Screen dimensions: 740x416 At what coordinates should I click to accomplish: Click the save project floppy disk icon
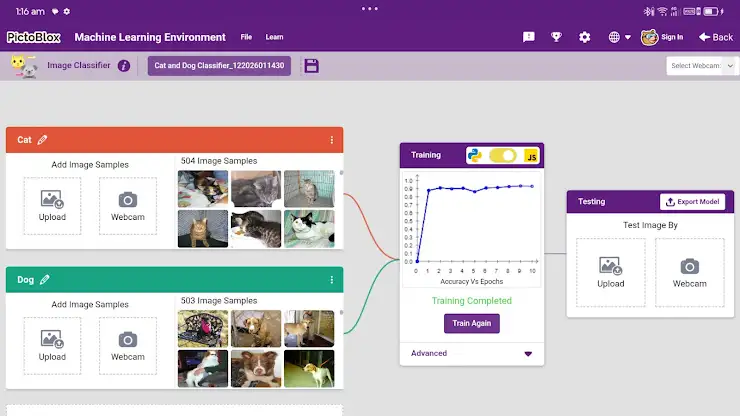(x=311, y=66)
